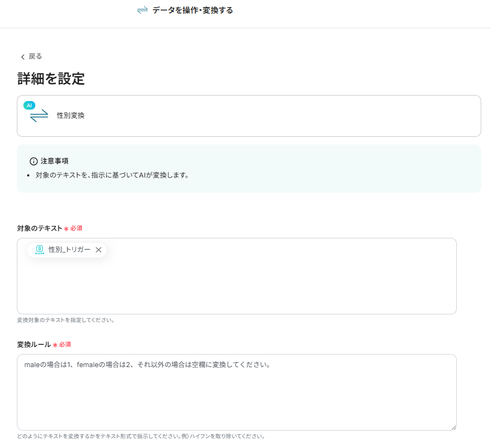
Task: Click inside the 変換ルール text area
Action: point(237,391)
